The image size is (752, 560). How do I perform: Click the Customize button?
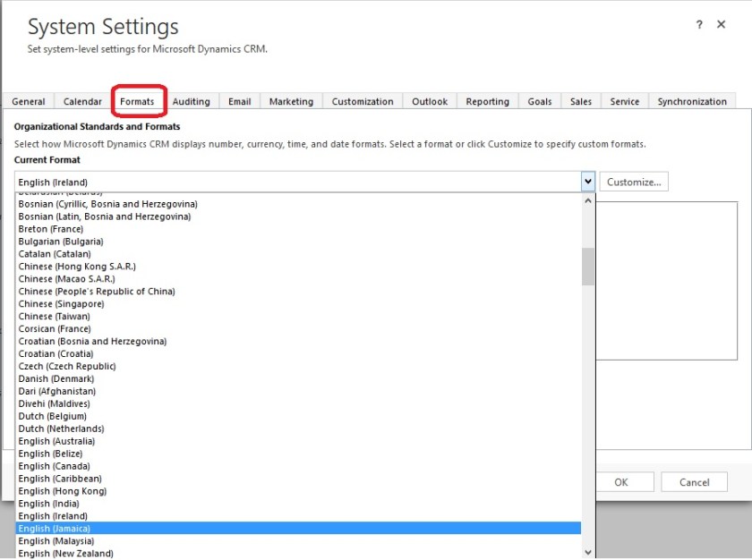coord(634,181)
